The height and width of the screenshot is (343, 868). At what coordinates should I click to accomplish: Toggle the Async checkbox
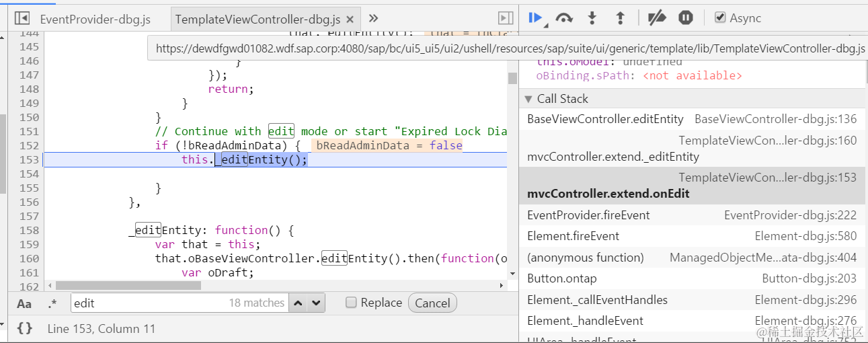720,17
